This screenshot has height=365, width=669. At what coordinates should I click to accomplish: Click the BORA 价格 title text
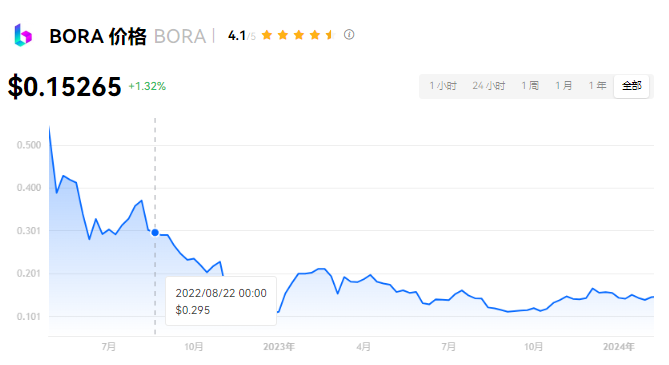click(x=98, y=36)
